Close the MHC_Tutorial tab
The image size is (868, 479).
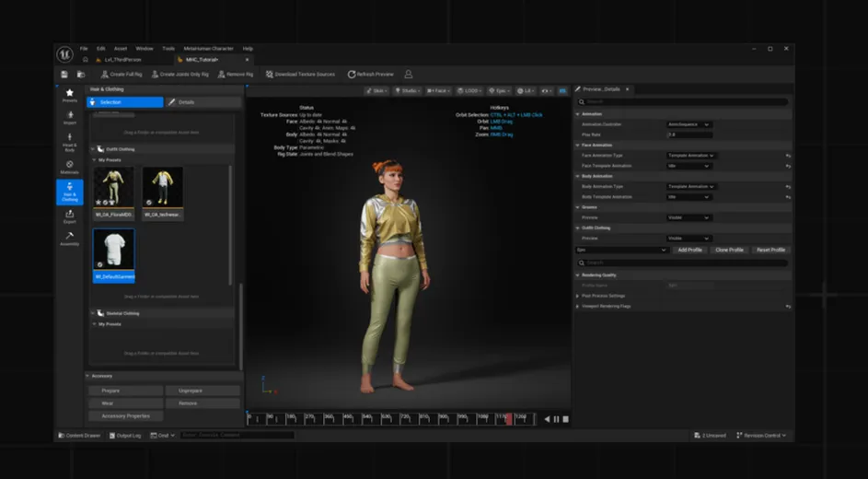(x=247, y=60)
